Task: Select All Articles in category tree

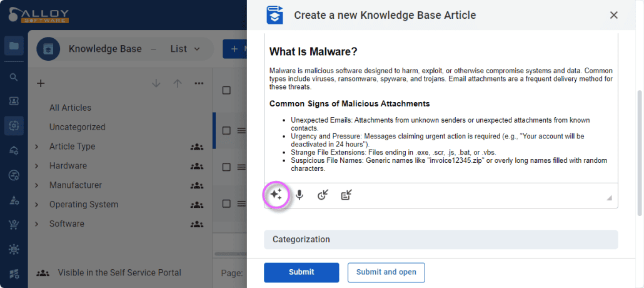Action: coord(70,108)
